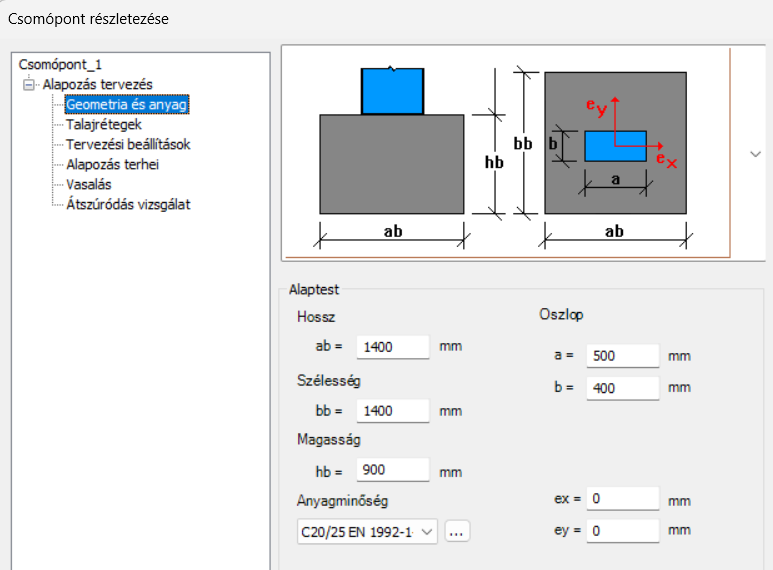Image resolution: width=773 pixels, height=570 pixels.
Task: Click the column b dimension field
Action: (623, 388)
